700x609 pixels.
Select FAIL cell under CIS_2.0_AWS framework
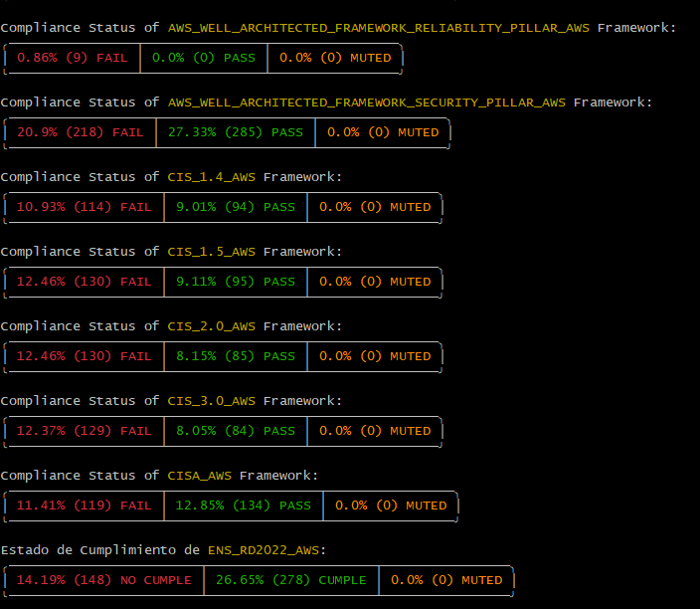[85, 356]
